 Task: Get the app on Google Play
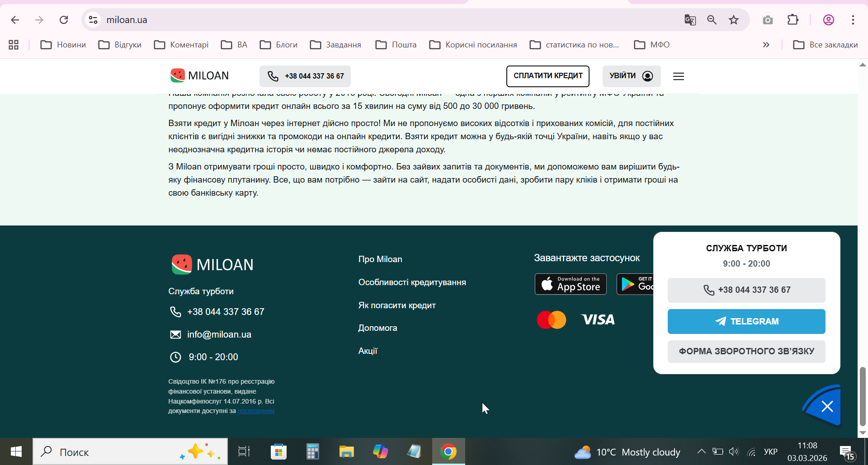tap(635, 284)
